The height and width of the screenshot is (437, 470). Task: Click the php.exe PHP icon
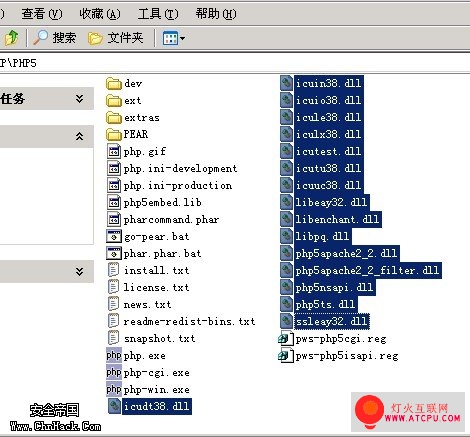(114, 356)
